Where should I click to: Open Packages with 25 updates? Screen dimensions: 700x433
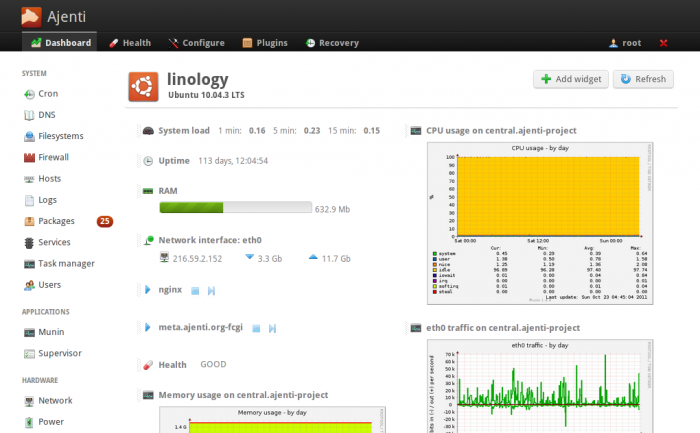(x=56, y=221)
